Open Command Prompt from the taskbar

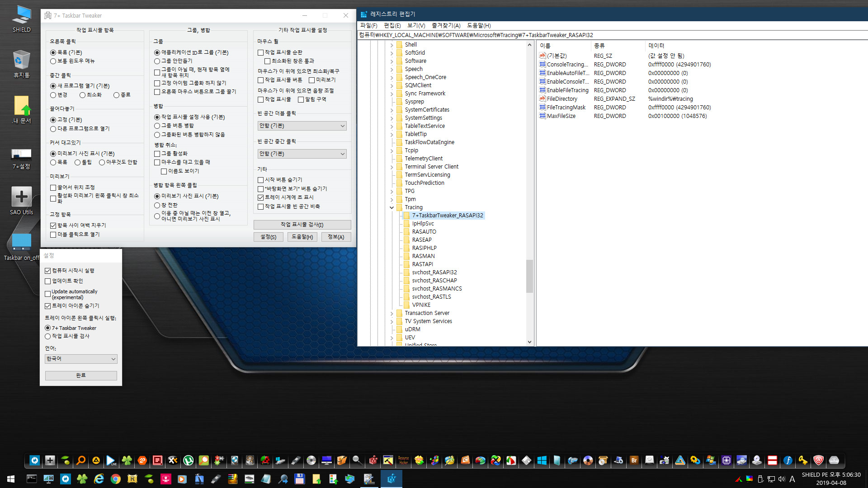(x=32, y=479)
